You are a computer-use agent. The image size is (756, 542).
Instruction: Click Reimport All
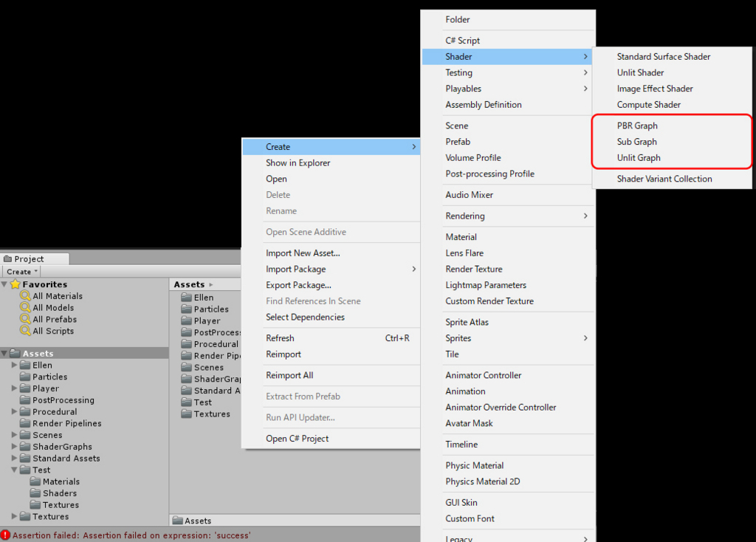[x=331, y=374]
